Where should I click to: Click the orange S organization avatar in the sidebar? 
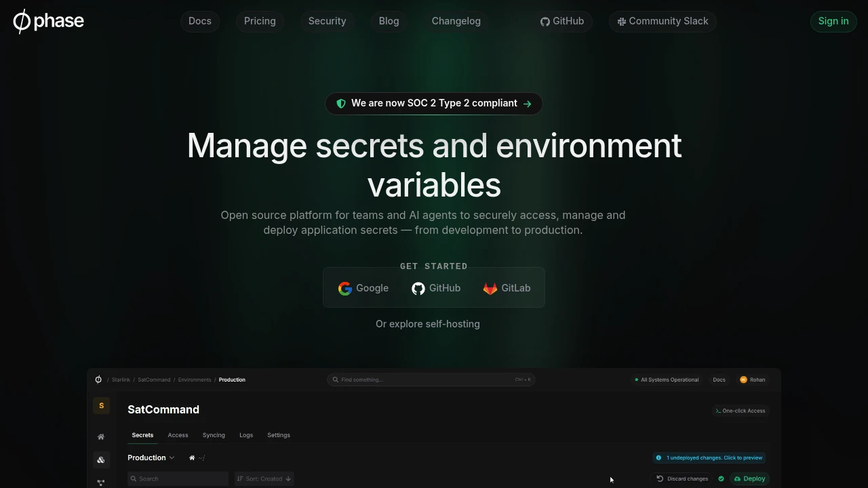[x=101, y=406]
